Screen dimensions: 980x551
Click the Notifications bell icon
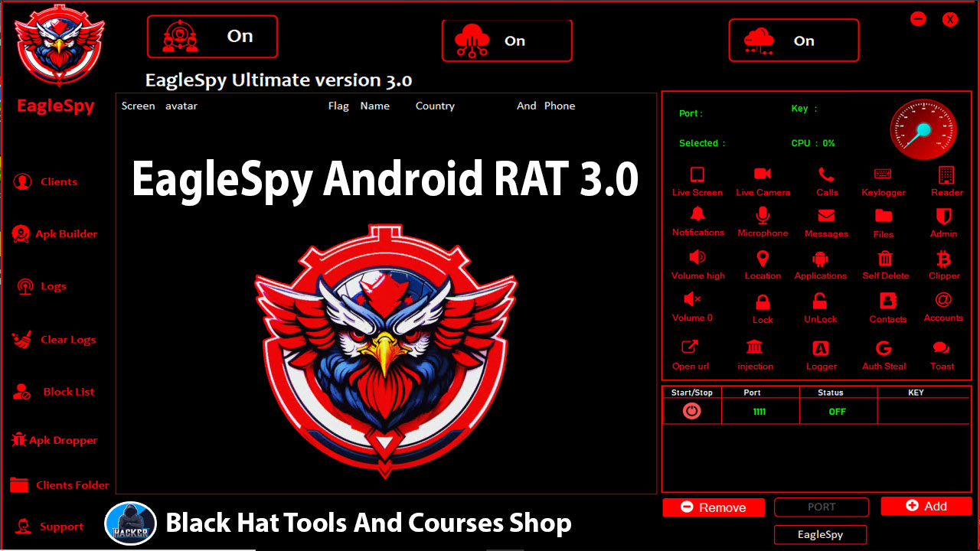pos(697,215)
